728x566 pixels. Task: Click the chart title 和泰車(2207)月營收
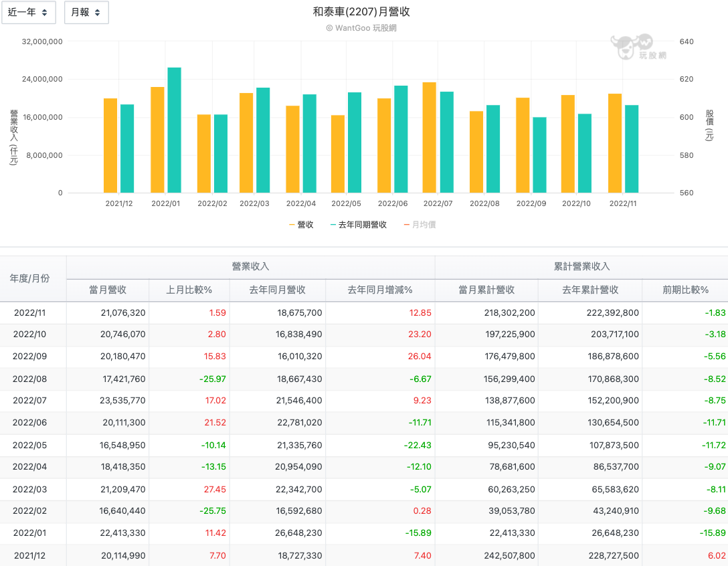[x=361, y=11]
